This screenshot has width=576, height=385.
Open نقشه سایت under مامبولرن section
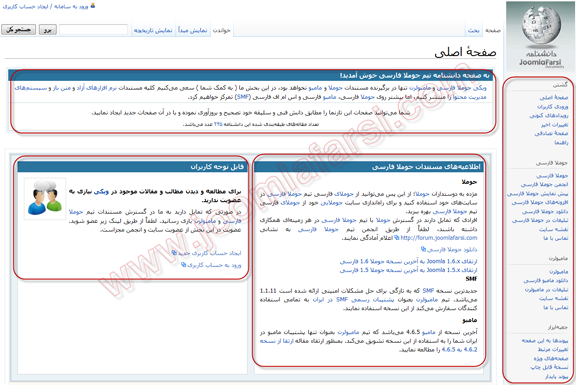pos(554,298)
